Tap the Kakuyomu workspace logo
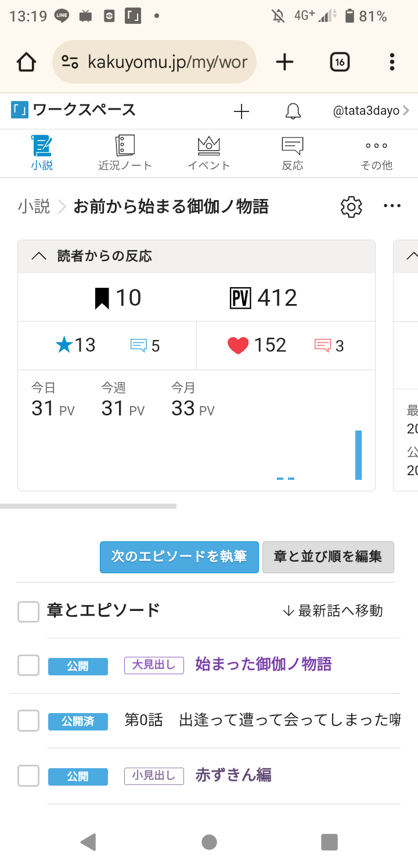Screen dimensions: 418x868 point(20,110)
